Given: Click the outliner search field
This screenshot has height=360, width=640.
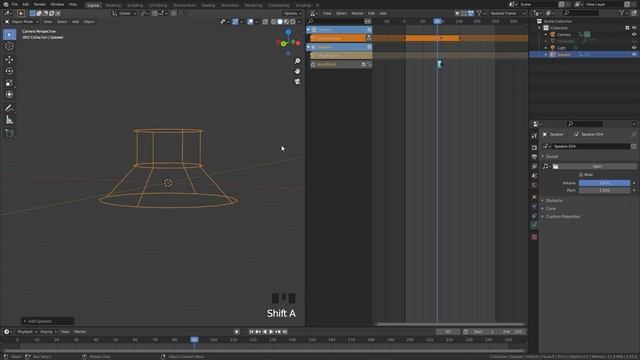Looking at the screenshot, I should 581,13.
